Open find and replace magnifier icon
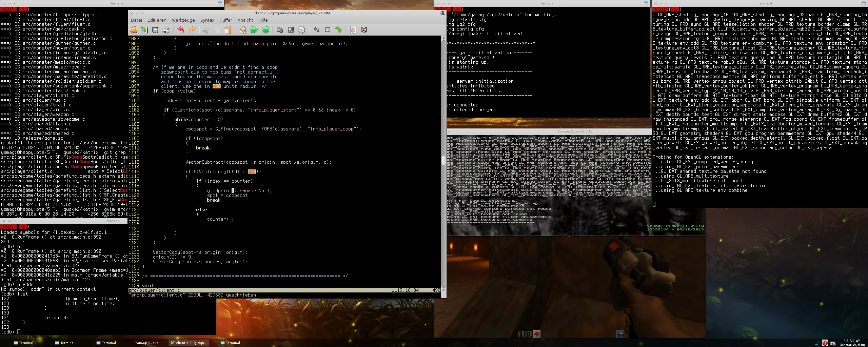The width and height of the screenshot is (868, 347). (x=243, y=30)
